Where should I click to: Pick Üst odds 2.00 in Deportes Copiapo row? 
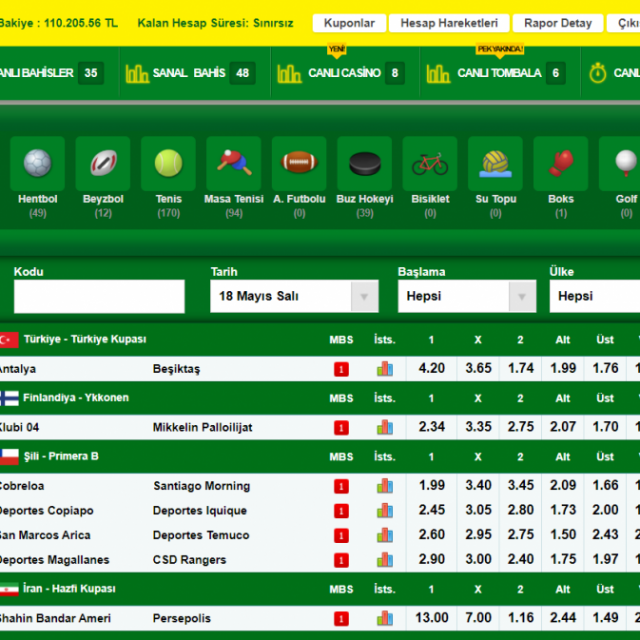605,510
